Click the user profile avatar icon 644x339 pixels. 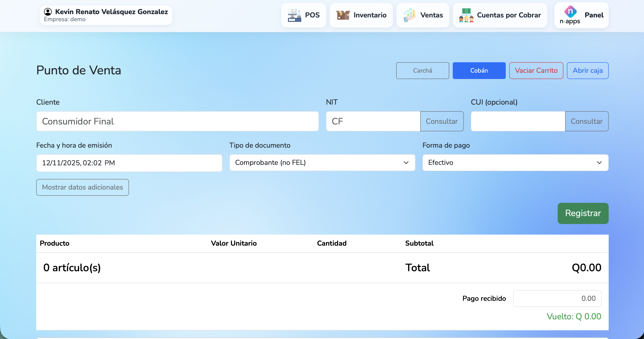point(48,12)
